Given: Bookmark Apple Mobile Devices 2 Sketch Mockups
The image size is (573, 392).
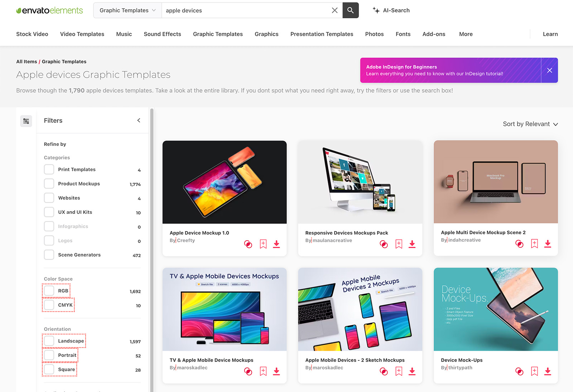Looking at the screenshot, I should [399, 371].
